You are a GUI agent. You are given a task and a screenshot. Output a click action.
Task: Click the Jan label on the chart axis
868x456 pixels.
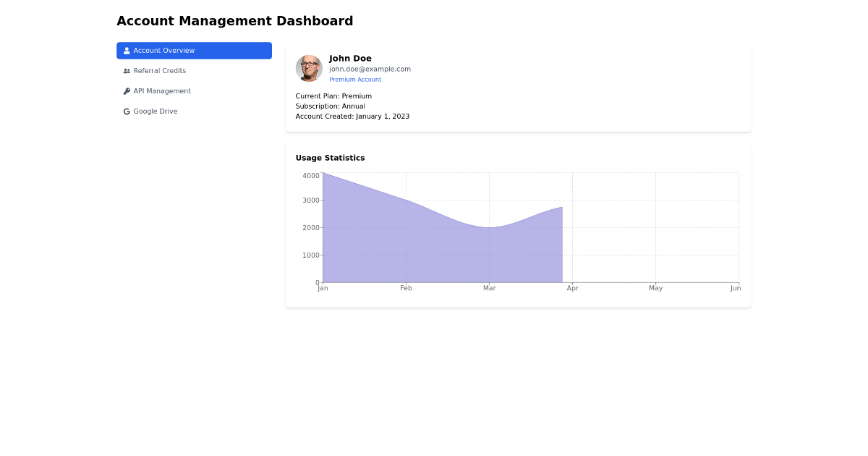(323, 287)
